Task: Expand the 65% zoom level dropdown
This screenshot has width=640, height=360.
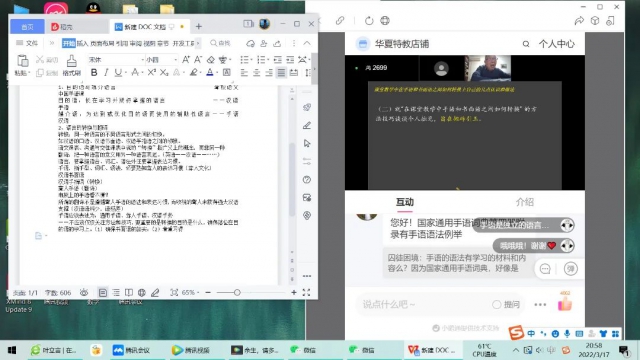Action: (x=191, y=292)
